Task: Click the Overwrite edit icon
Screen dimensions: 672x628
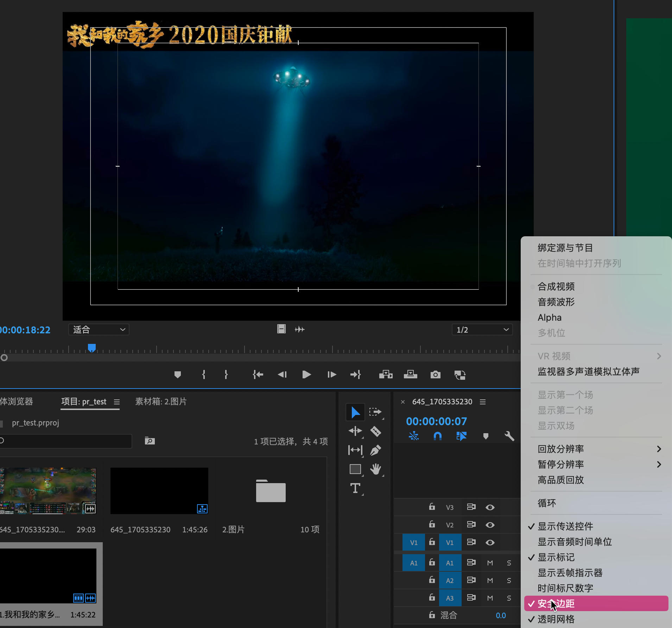Action: click(x=410, y=375)
